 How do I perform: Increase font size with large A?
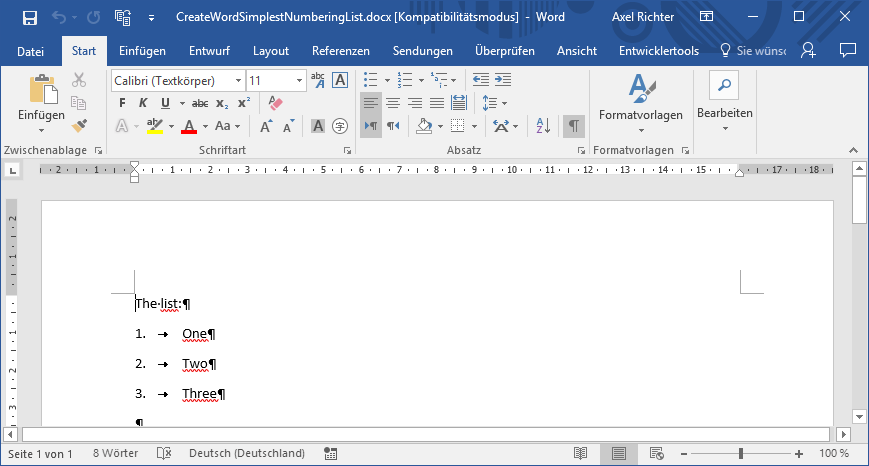[266, 126]
